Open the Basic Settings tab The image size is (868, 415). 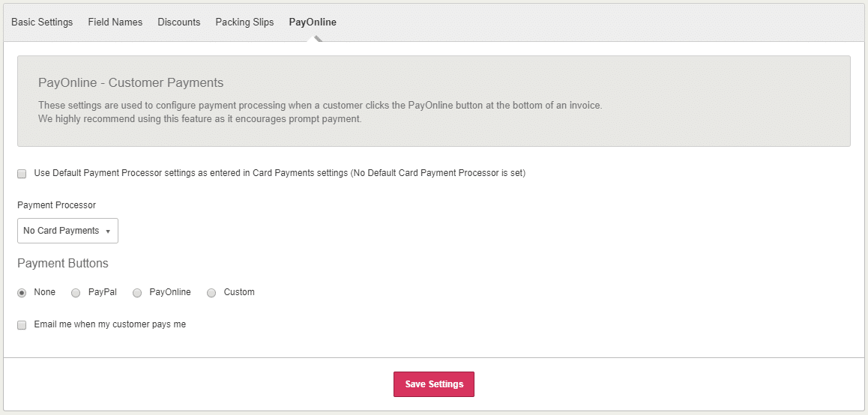point(42,22)
